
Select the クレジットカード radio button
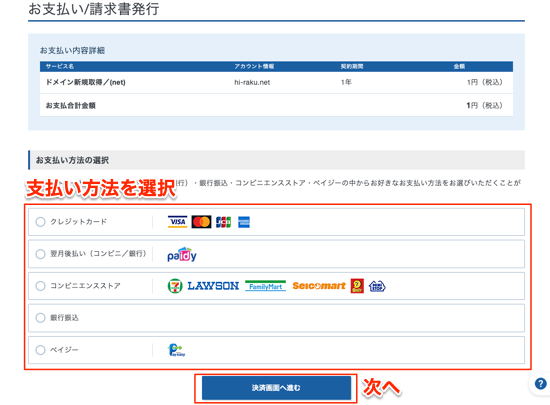(x=41, y=222)
